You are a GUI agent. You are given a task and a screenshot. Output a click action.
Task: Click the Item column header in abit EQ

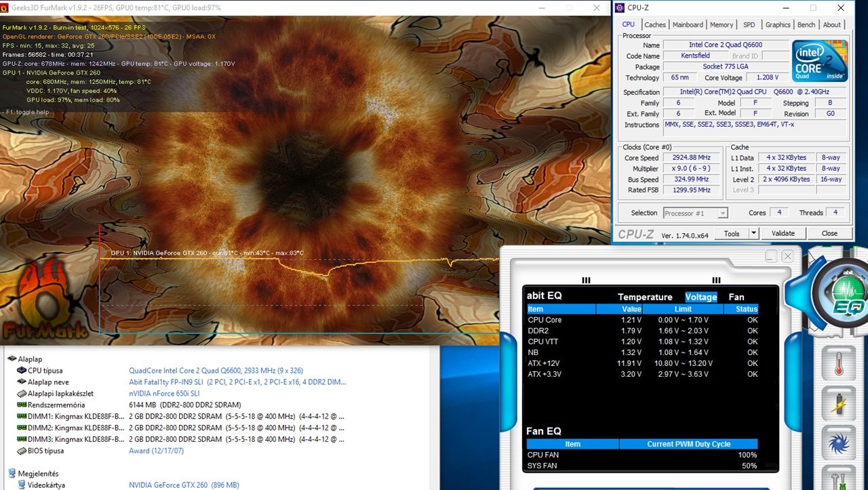point(561,309)
